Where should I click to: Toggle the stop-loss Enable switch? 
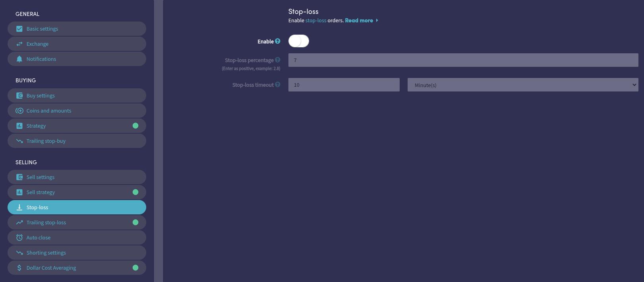coord(299,41)
